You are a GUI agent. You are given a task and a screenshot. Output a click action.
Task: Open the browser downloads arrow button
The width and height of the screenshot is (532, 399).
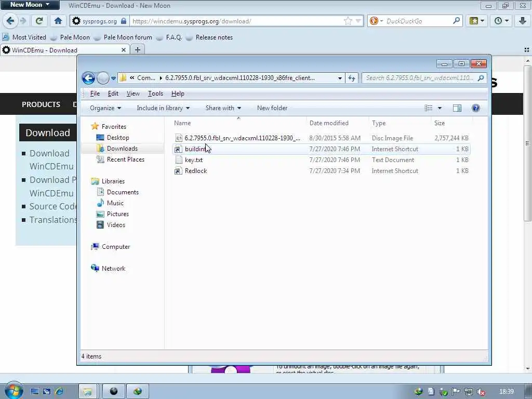(523, 21)
